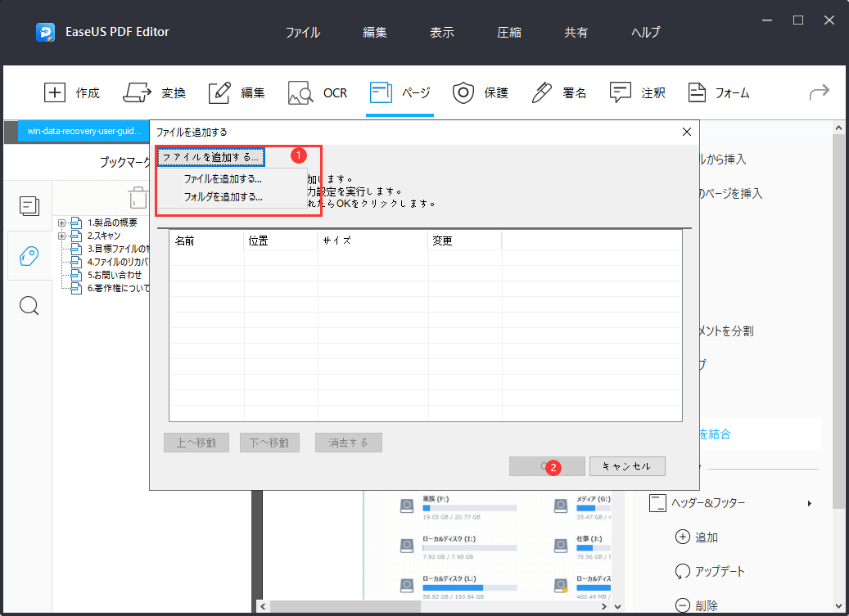Open the OCR tool
849x616 pixels.
[x=318, y=92]
